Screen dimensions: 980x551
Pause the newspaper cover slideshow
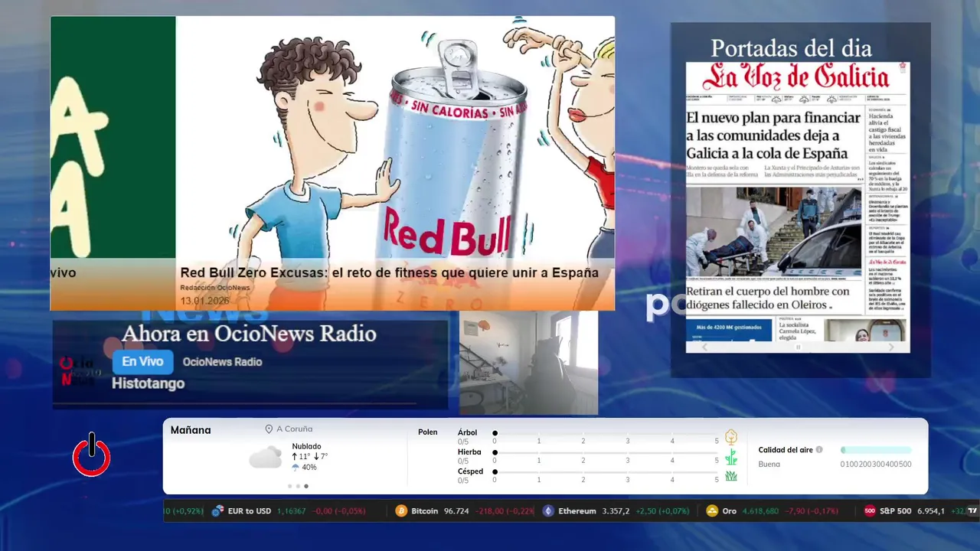pyautogui.click(x=798, y=347)
